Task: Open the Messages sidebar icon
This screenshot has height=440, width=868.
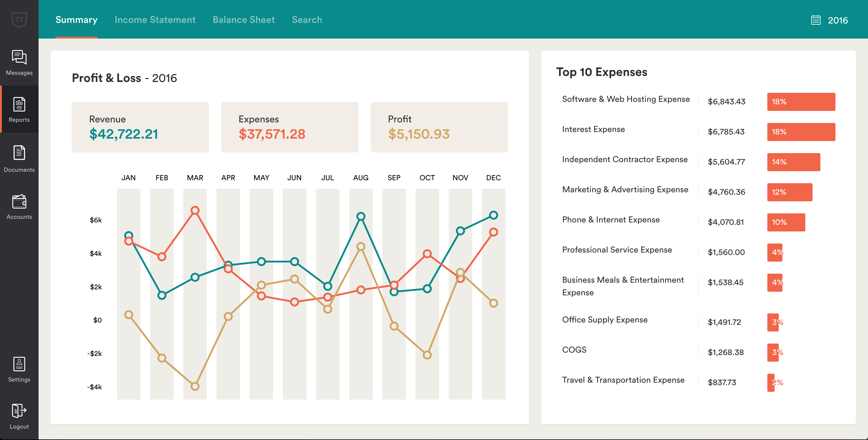Action: 19,57
